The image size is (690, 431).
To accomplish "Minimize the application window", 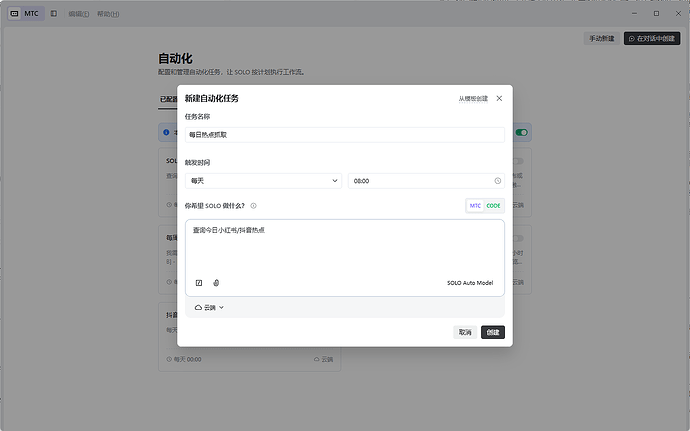I will tap(634, 14).
